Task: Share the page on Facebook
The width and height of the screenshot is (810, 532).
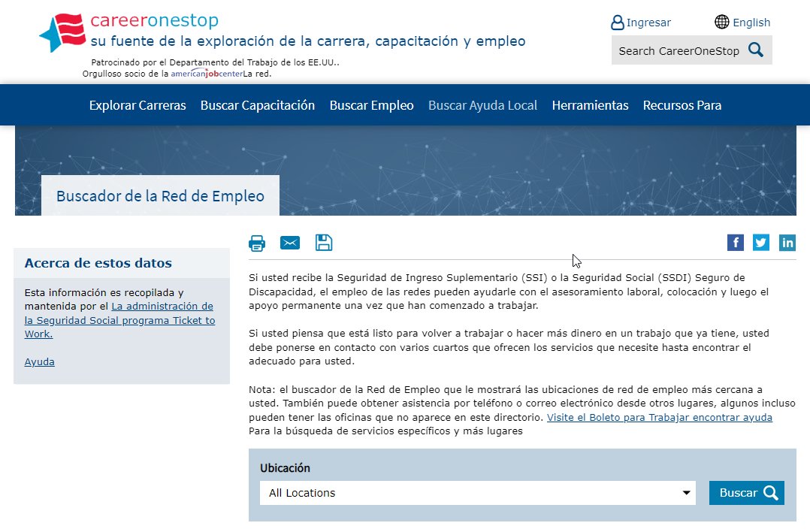Action: point(735,242)
